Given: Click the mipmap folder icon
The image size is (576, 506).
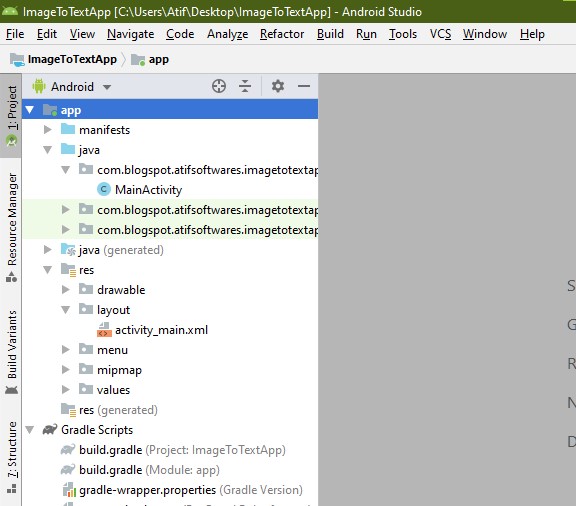Looking at the screenshot, I should pyautogui.click(x=86, y=369).
